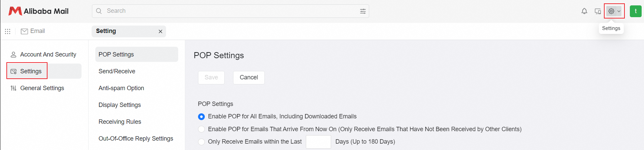Open the apps grid launcher icon
644x150 pixels.
point(7,31)
